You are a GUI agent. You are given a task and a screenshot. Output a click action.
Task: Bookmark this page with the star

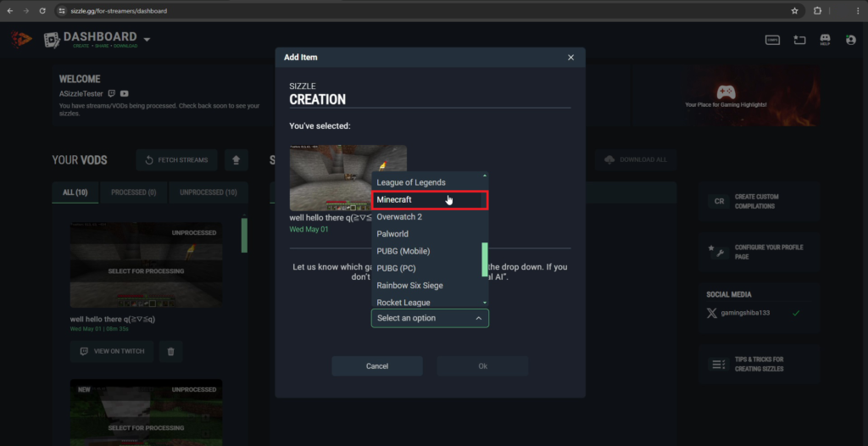(x=795, y=10)
